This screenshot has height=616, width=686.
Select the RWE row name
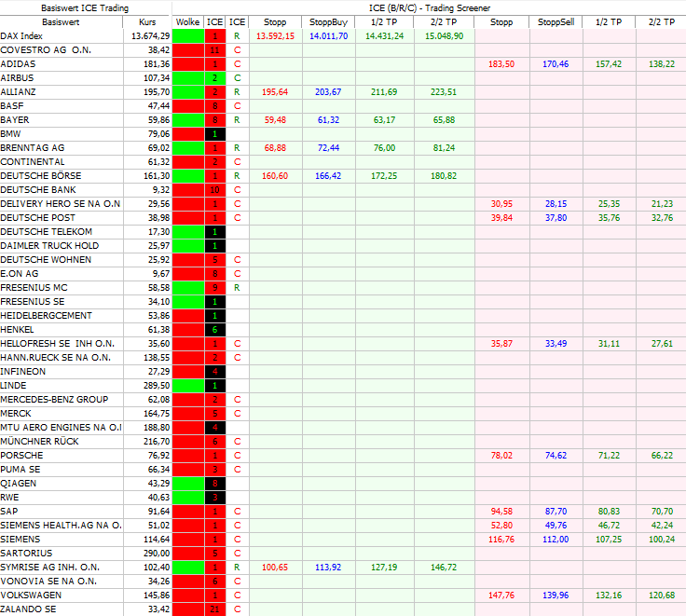[9, 498]
